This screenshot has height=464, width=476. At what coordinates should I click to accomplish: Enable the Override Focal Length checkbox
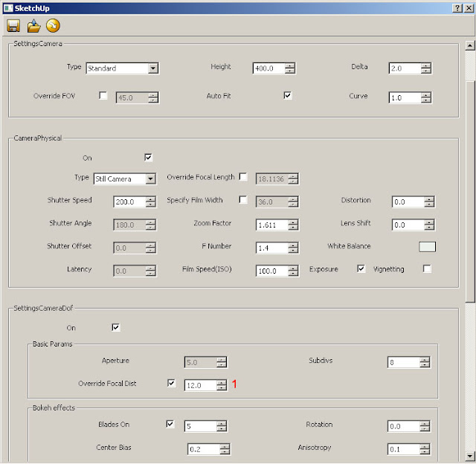pyautogui.click(x=243, y=177)
